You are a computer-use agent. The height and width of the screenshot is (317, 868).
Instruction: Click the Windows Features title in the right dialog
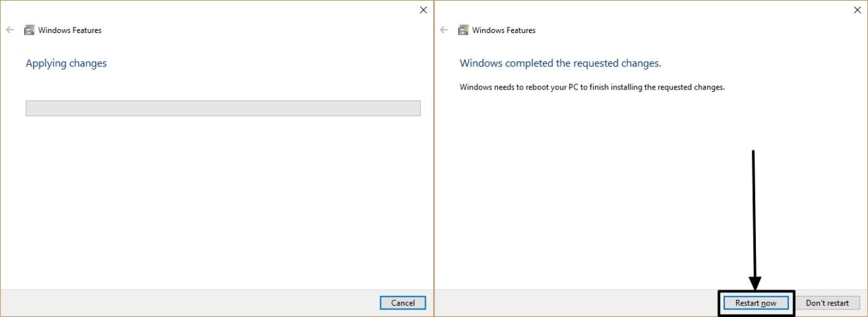point(504,30)
